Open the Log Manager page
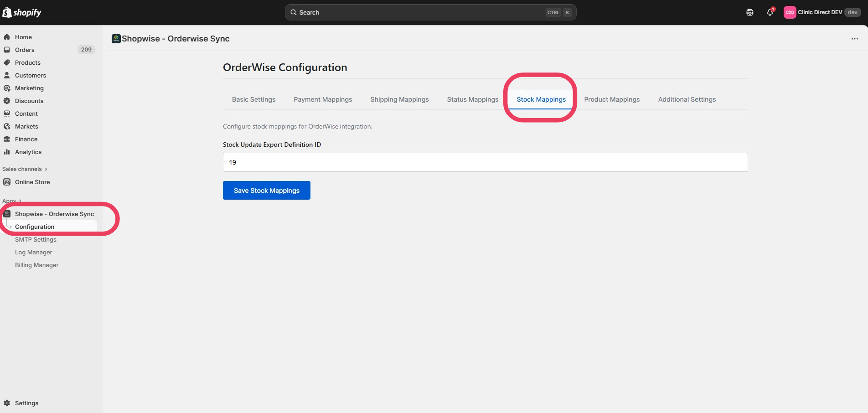Viewport: 868px width, 413px height. (x=33, y=252)
